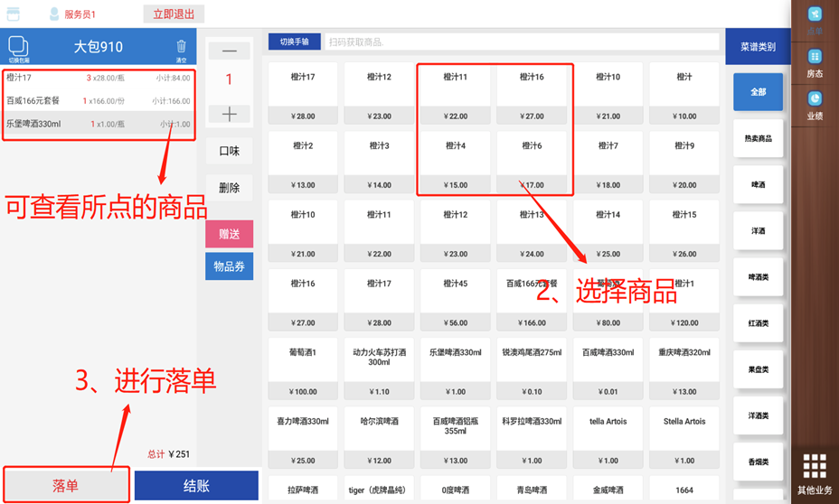
Task: Add the 哈尔滨啤酒 ¥12.00 product
Action: coord(379,438)
